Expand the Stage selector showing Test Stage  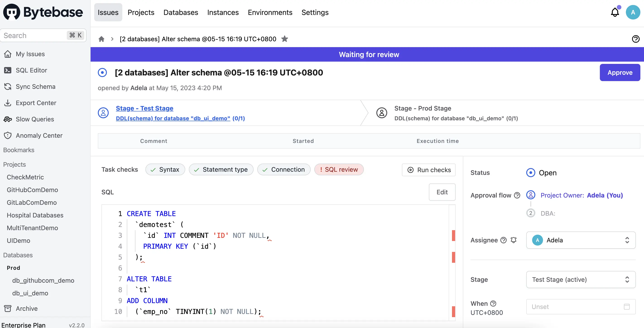[581, 280]
